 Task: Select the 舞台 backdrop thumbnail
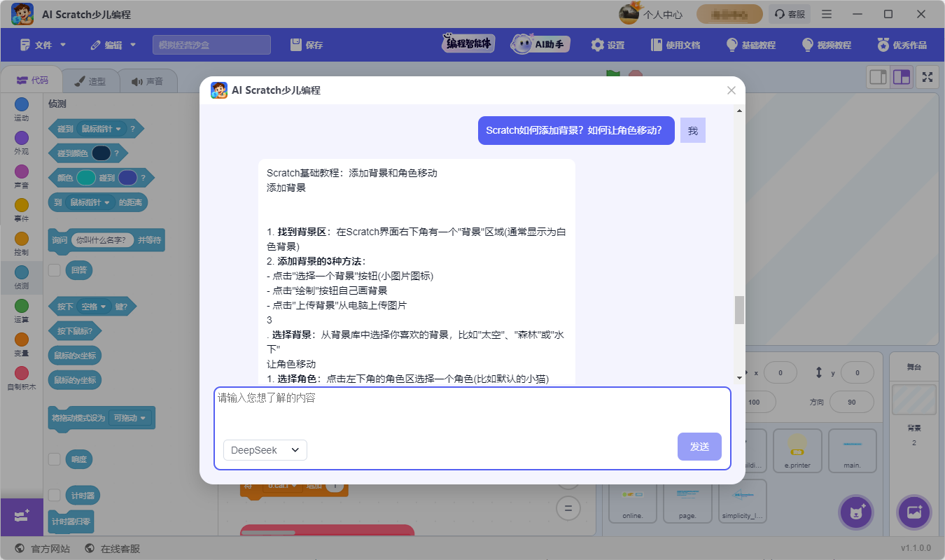coord(913,400)
